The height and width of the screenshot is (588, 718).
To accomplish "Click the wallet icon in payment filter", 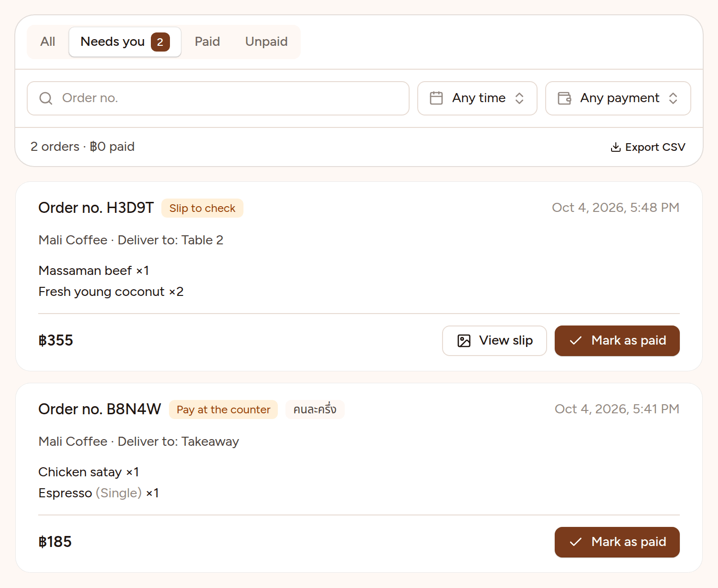I will pyautogui.click(x=564, y=98).
